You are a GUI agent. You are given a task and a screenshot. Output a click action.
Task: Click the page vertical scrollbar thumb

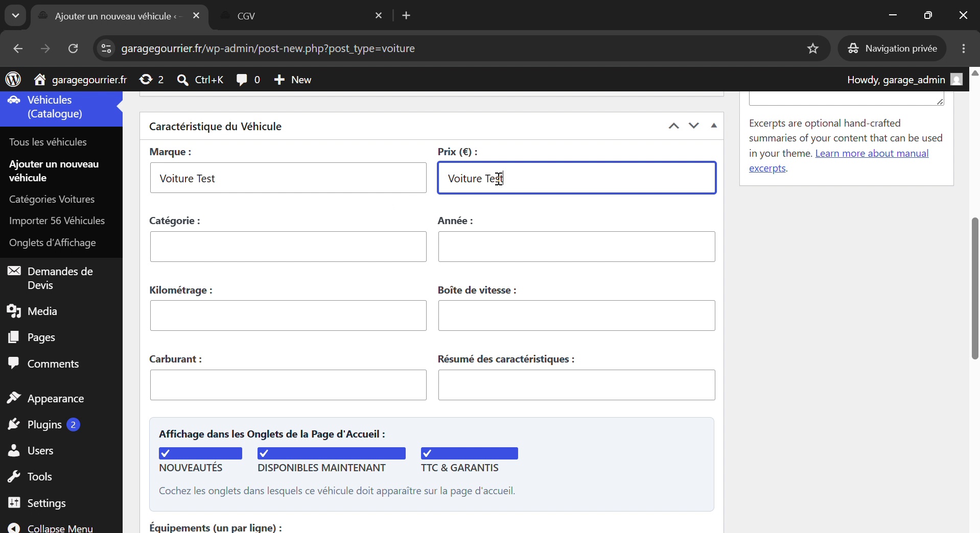(x=975, y=288)
